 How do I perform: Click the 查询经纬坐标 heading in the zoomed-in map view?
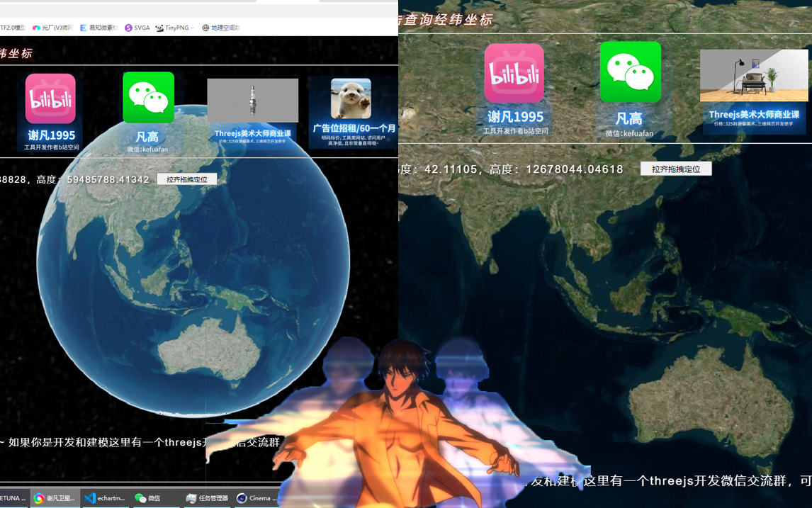pyautogui.click(x=449, y=20)
